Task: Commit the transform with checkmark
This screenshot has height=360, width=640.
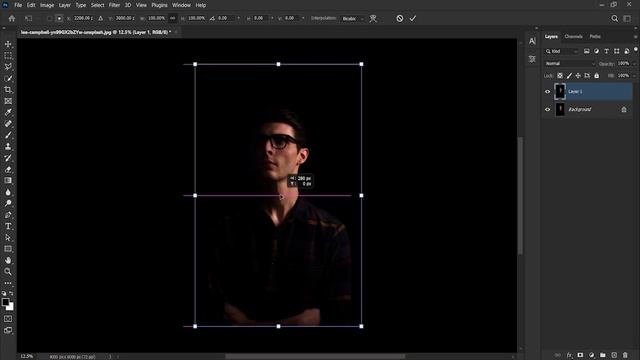Action: point(413,18)
